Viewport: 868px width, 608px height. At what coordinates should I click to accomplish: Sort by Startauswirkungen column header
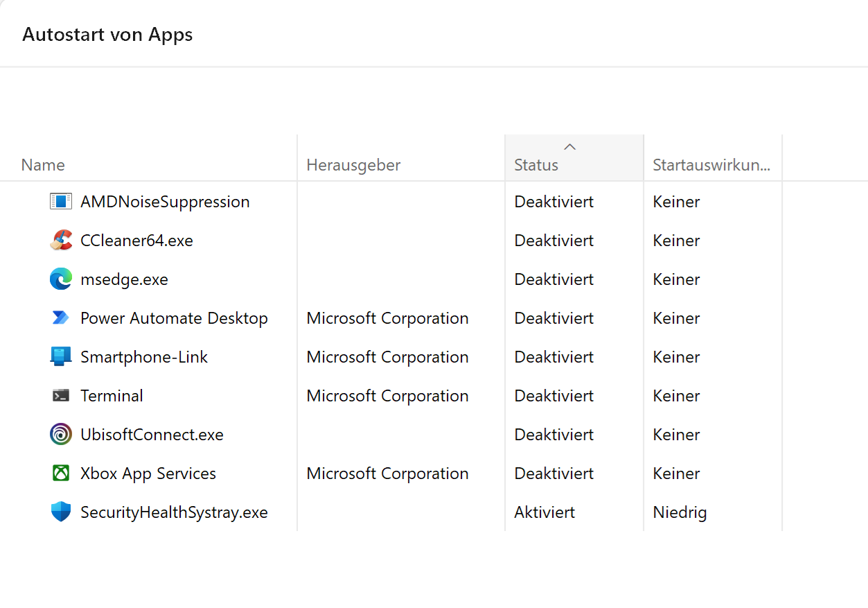coord(711,165)
